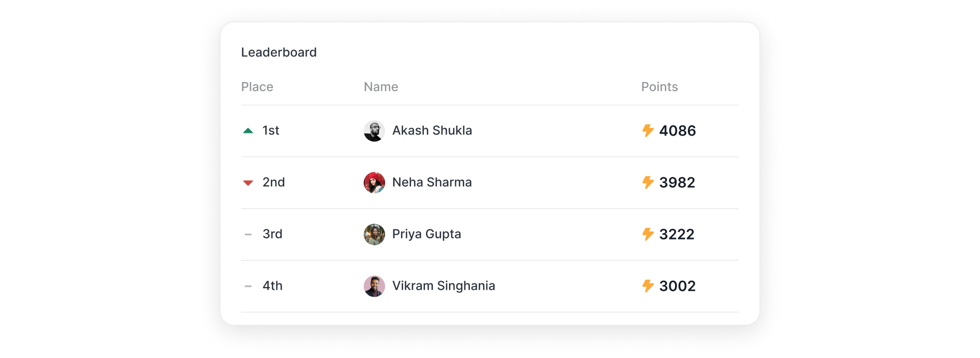The image size is (980, 358).
Task: Sort by the Place column header
Action: pyautogui.click(x=257, y=87)
